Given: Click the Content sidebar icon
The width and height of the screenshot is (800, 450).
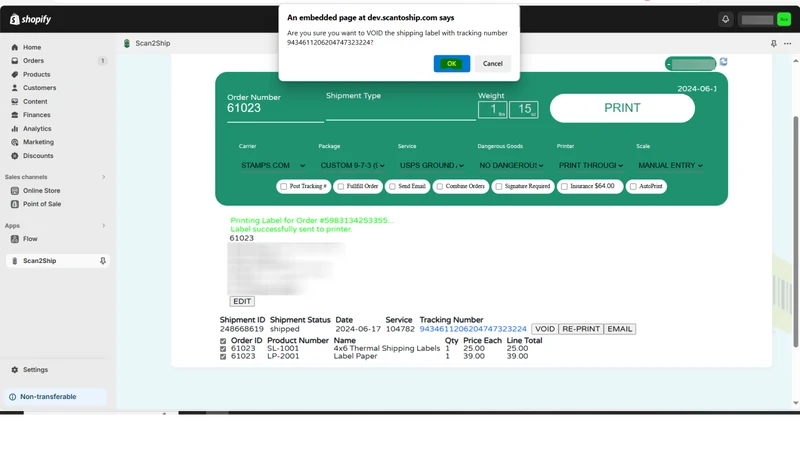Looking at the screenshot, I should [x=15, y=102].
